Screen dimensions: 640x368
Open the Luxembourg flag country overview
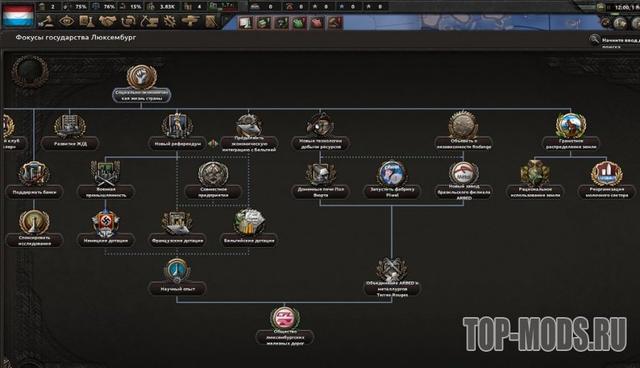click(18, 15)
